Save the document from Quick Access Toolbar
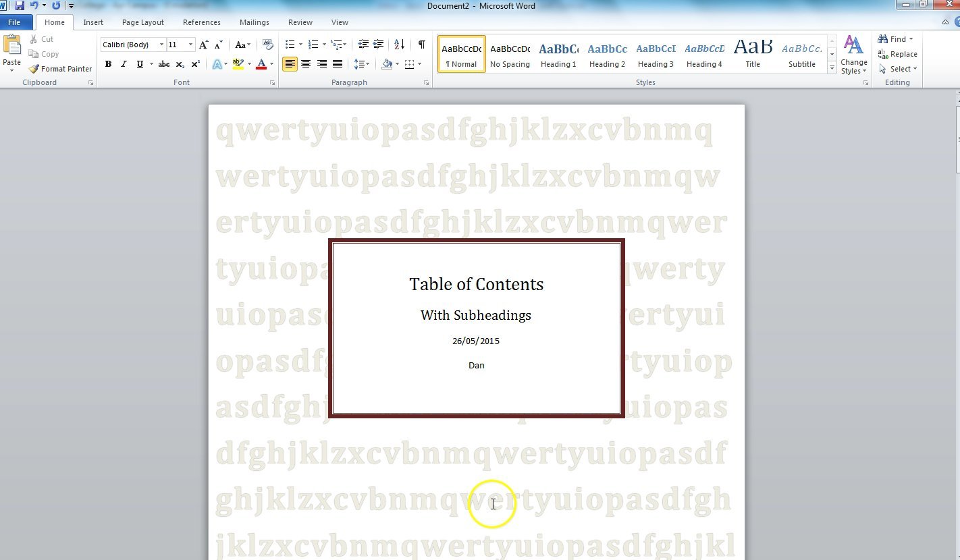The image size is (960, 560). click(20, 5)
